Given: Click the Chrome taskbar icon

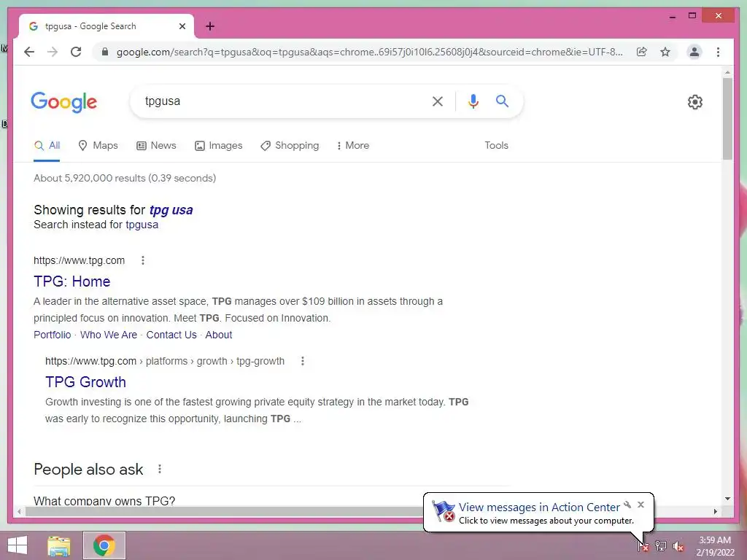Looking at the screenshot, I should tap(104, 545).
